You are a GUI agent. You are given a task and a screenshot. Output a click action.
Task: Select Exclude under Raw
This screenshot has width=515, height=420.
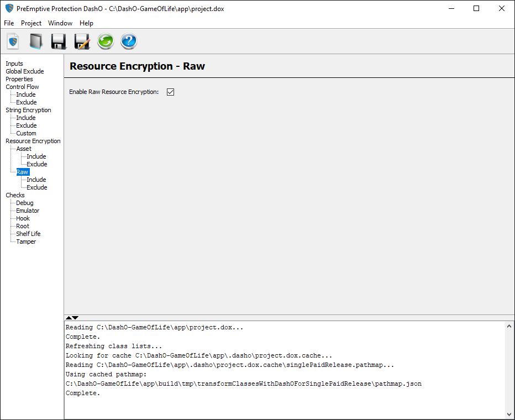coord(37,187)
